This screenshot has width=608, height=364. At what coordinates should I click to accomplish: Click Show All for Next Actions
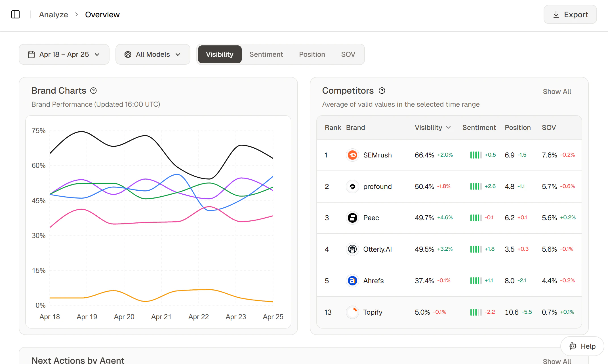[x=557, y=361]
